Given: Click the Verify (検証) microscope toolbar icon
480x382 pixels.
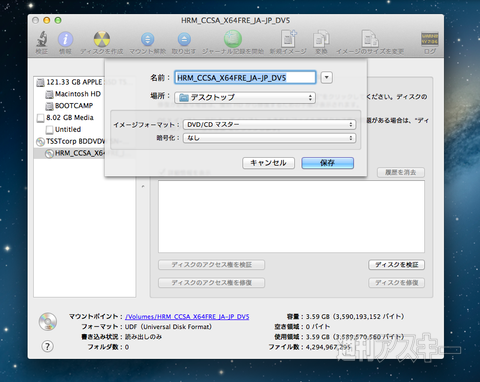Looking at the screenshot, I should (42, 39).
